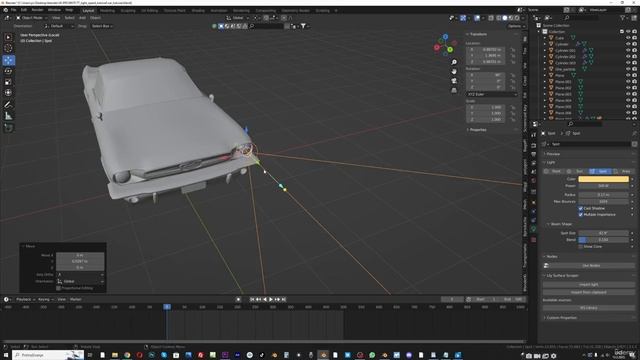Toggle camera view icon in viewport
Screen dimensions: 640x360
coord(454,81)
